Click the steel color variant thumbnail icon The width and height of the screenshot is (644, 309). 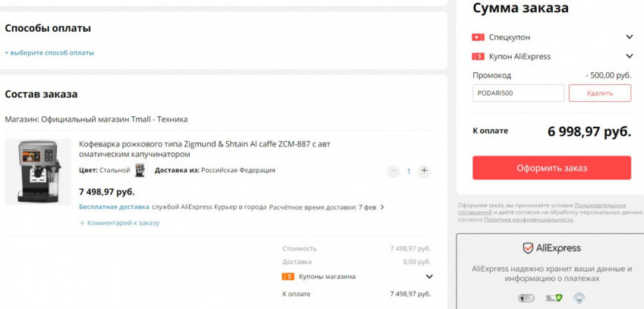point(140,171)
